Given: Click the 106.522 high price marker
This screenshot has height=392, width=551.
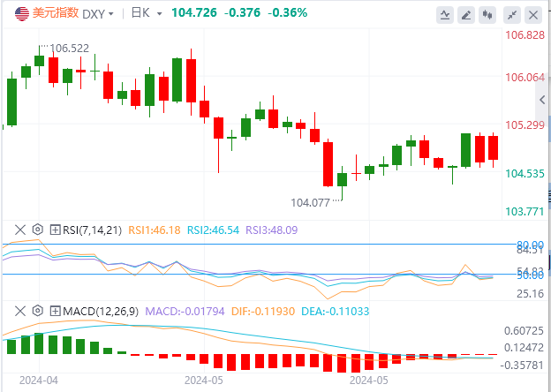Looking at the screenshot, I should (x=72, y=48).
